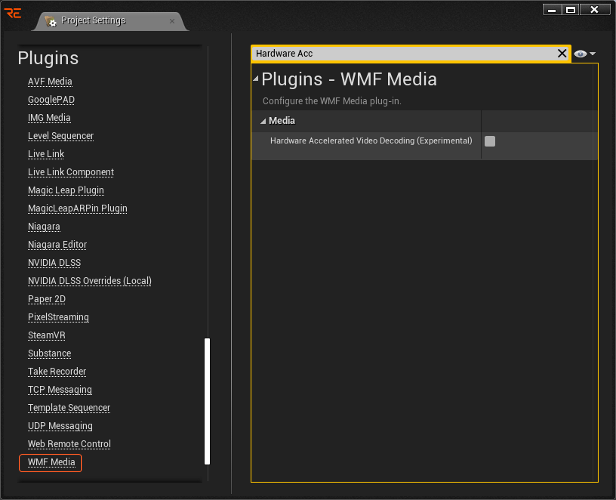Screen dimensions: 616x500
Task: Open view options eye icon dropdown
Action: coord(585,54)
